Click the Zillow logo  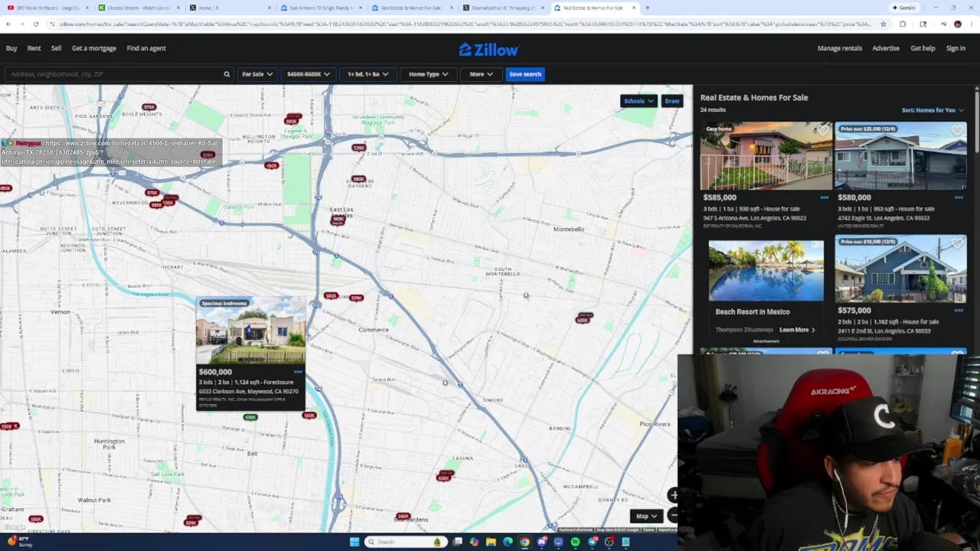[x=488, y=50]
